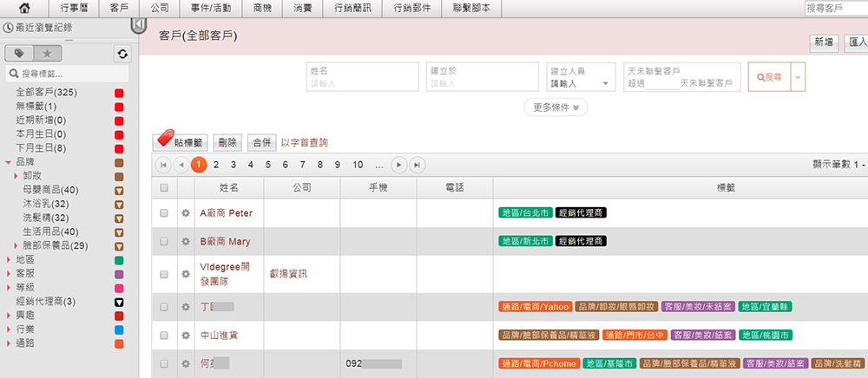Expand the 更多條件 search options
The image size is (868, 378).
coord(556,108)
